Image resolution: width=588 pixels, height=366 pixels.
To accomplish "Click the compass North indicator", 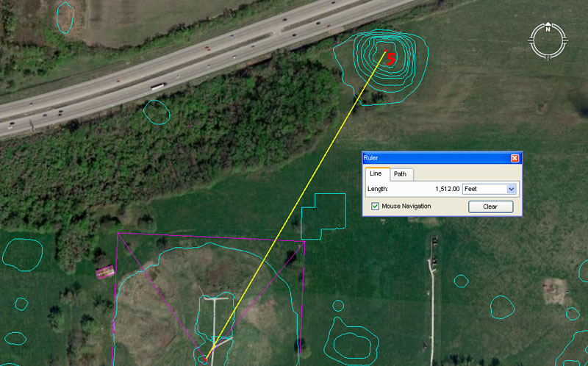I will click(x=548, y=29).
